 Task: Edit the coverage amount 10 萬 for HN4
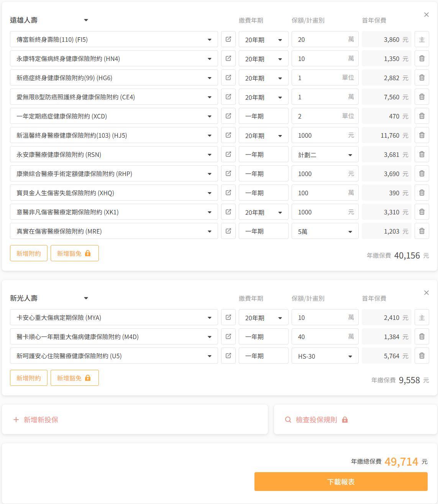click(x=325, y=58)
